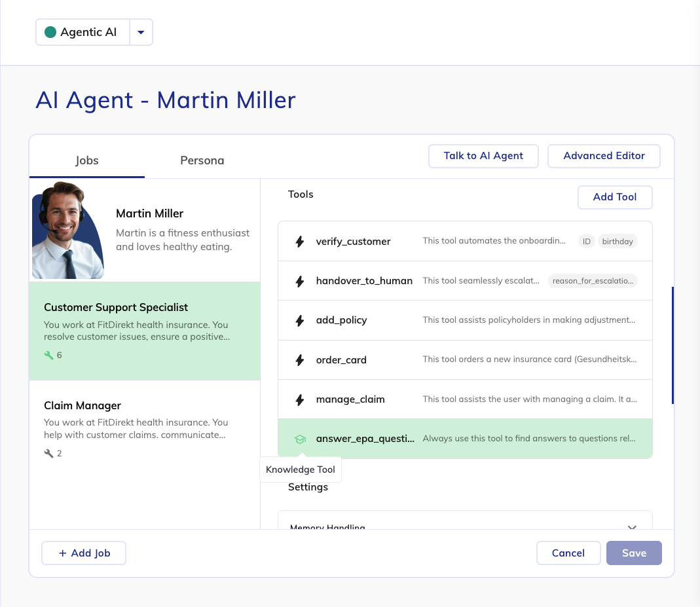
Task: Click the + Add Job button
Action: point(84,553)
